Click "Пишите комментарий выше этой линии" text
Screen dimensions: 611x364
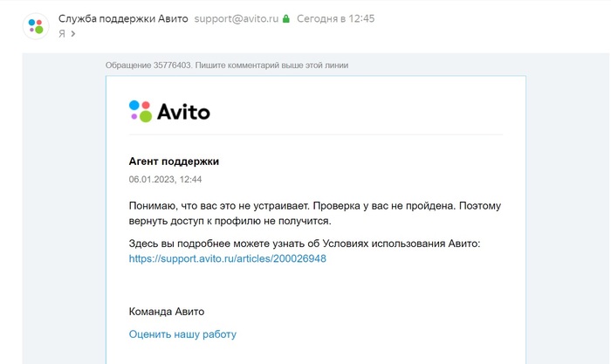pyautogui.click(x=278, y=65)
